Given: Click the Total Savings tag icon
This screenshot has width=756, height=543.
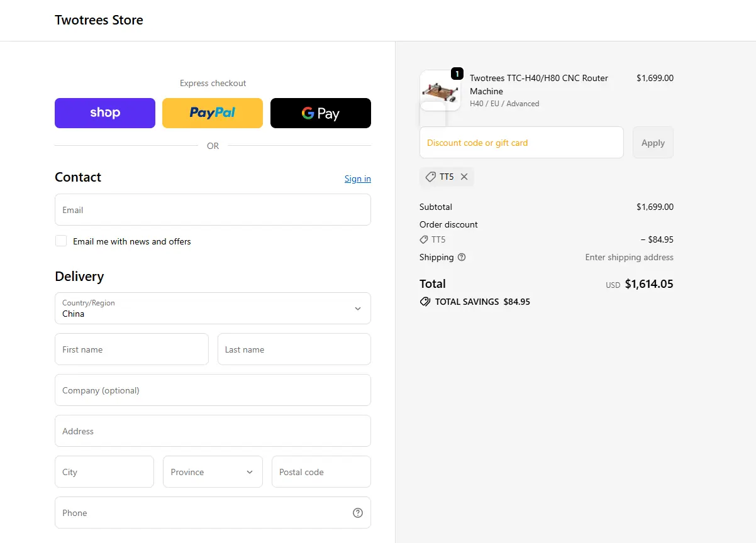Looking at the screenshot, I should 425,302.
